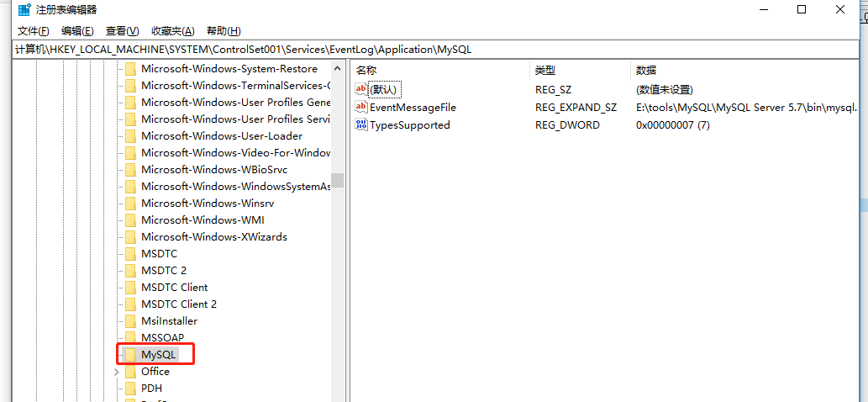This screenshot has width=868, height=402.
Task: Click the registry path address bar
Action: (x=437, y=50)
